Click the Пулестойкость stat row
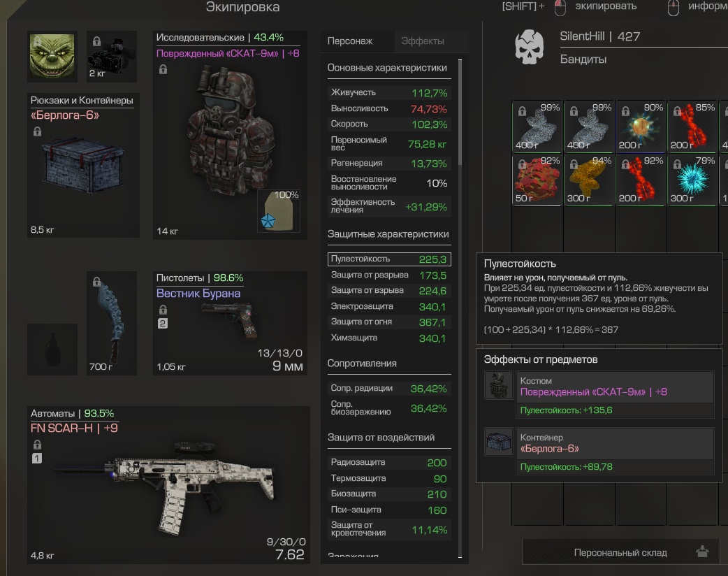Screen dimensions: 728x576 [x=389, y=259]
